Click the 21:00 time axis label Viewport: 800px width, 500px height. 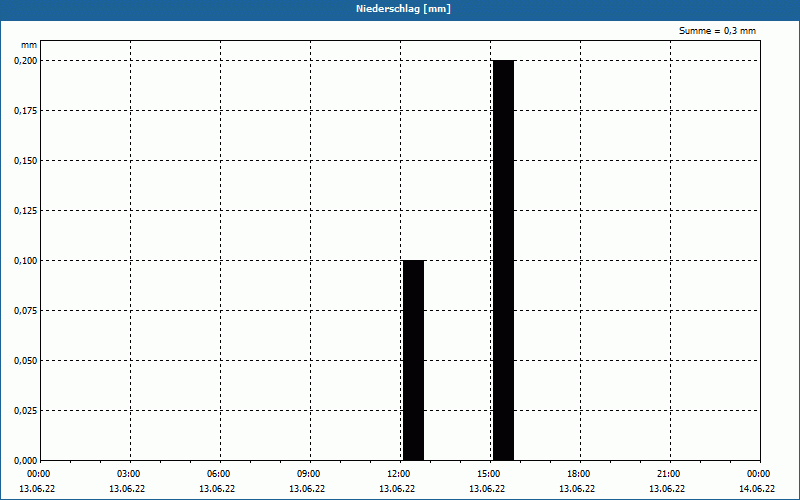click(669, 474)
